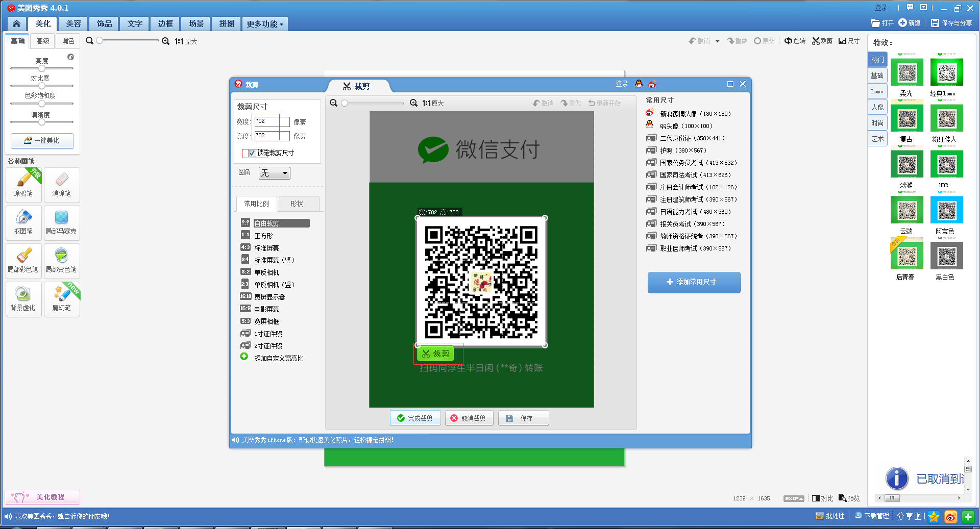This screenshot has width=980, height=529.
Task: Open the 调色 color tab
Action: [68, 41]
